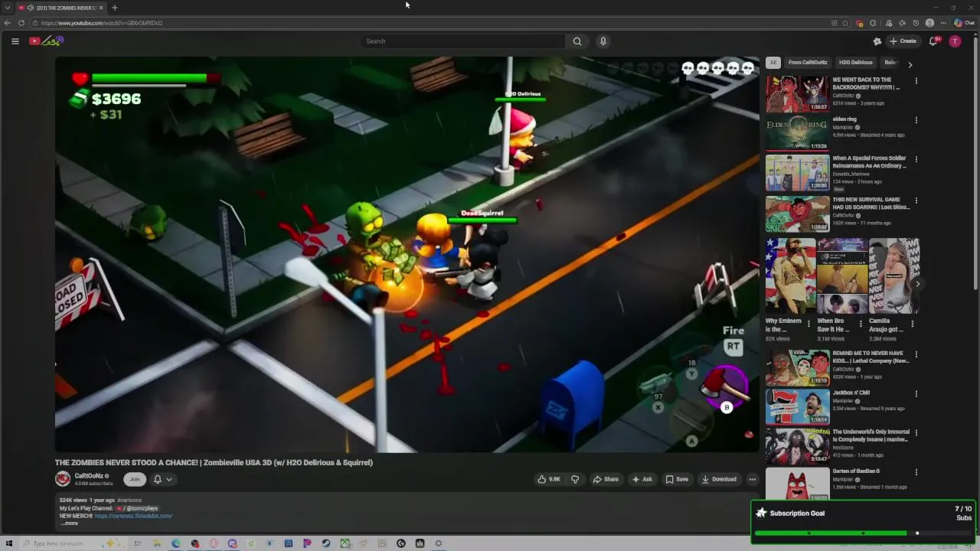Save the video to a playlist

[x=676, y=479]
